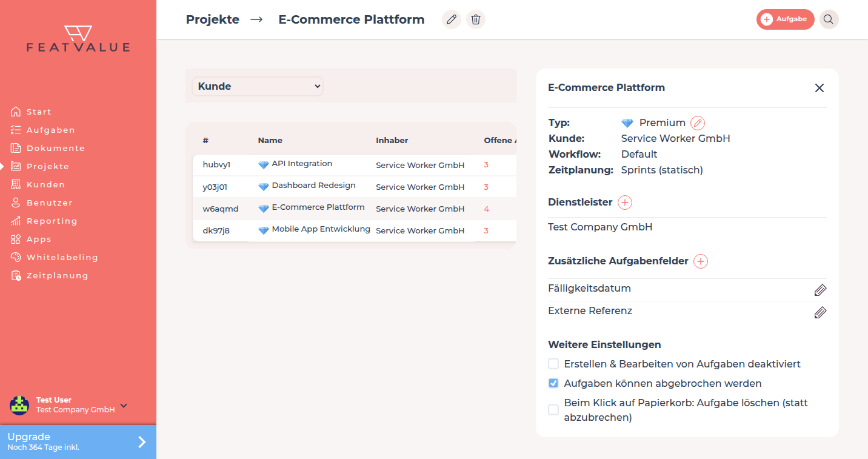This screenshot has height=459, width=868.
Task: Click diamond icon of Dashboard Redesign
Action: [x=263, y=186]
